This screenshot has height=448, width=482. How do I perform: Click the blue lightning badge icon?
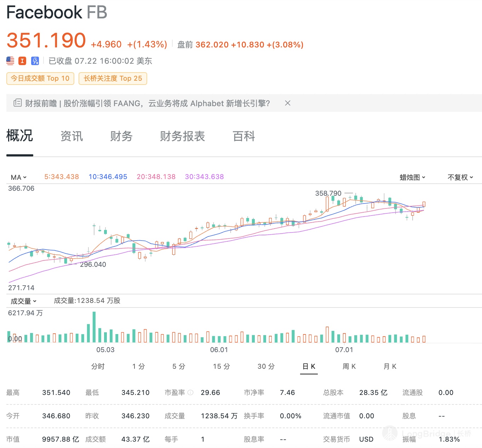coord(35,61)
